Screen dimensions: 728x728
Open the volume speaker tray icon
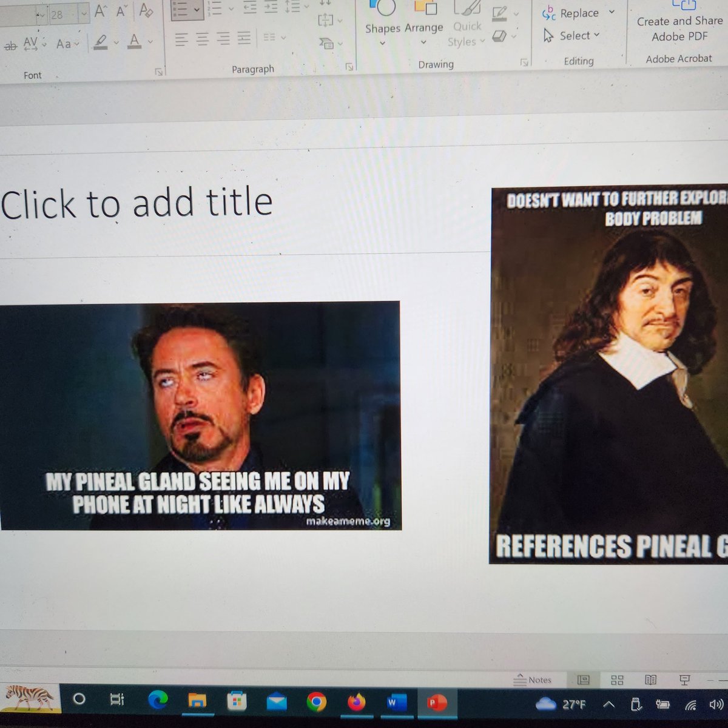716,704
